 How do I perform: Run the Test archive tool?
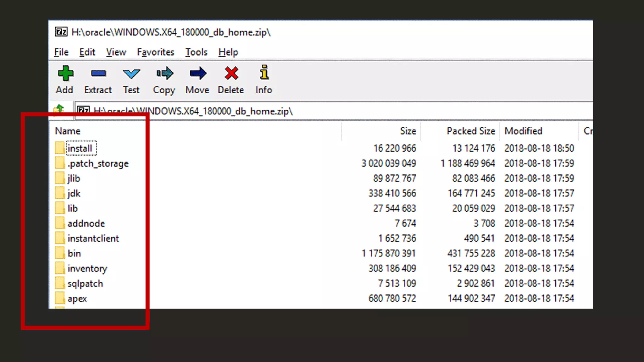(131, 74)
